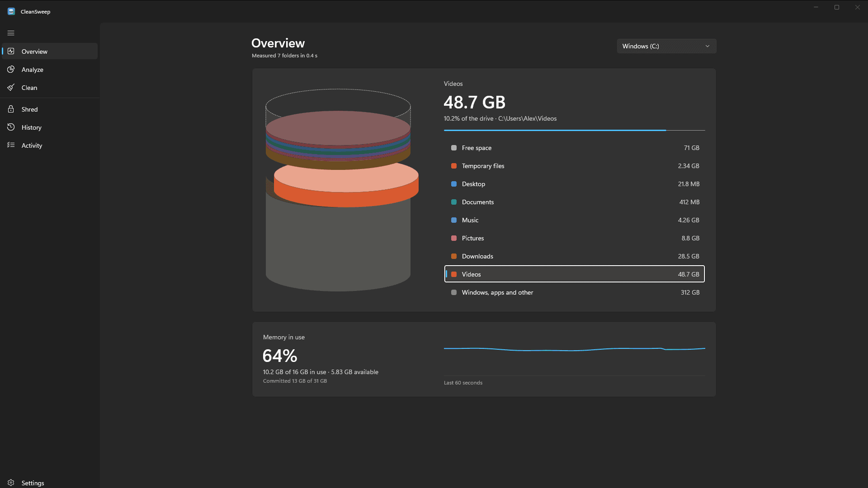Open the Windows (C:) drive dropdown
This screenshot has width=868, height=488.
pos(666,46)
